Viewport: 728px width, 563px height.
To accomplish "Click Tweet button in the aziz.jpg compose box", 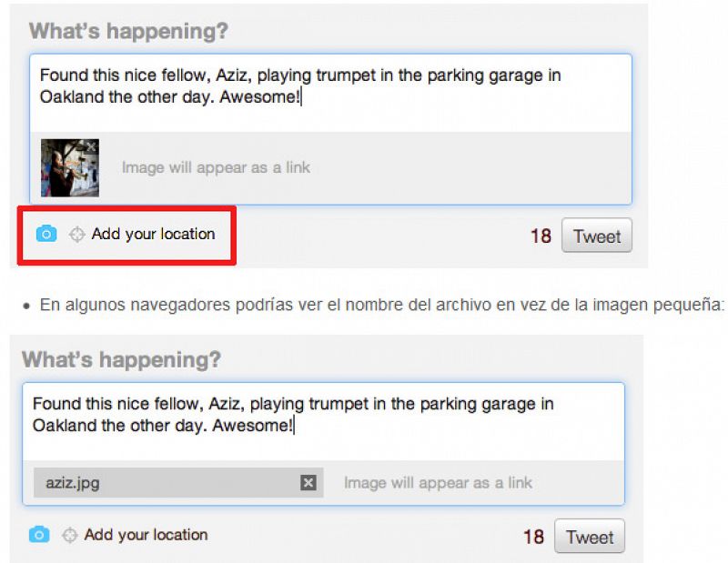I will (x=590, y=536).
